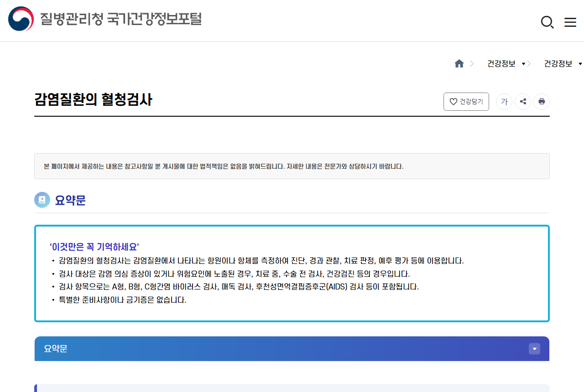Open the site search magnifier icon

547,22
